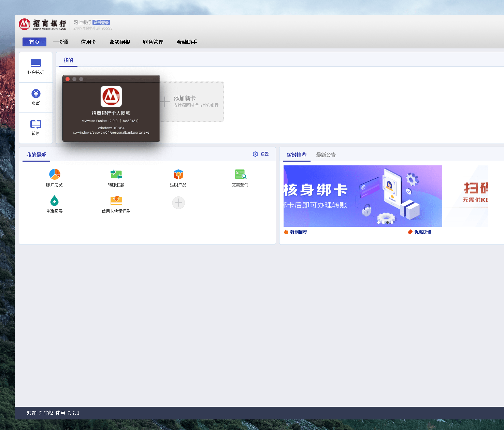
Task: Open the 一卡通 menu
Action: point(60,42)
